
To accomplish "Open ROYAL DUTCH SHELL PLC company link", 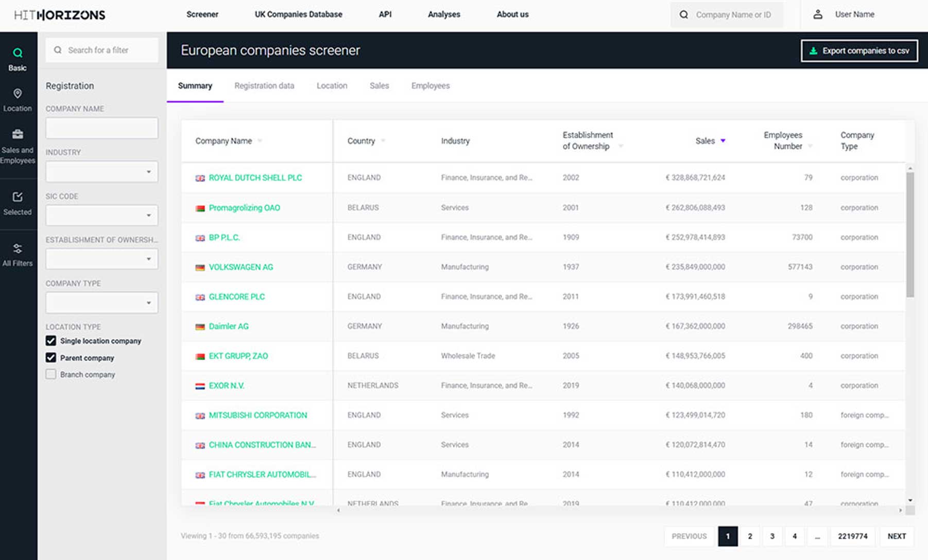I will click(255, 178).
